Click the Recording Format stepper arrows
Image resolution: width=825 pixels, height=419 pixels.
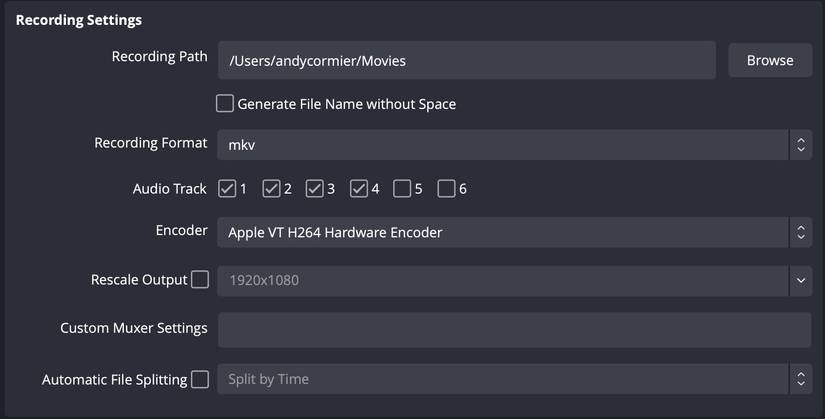tap(800, 144)
